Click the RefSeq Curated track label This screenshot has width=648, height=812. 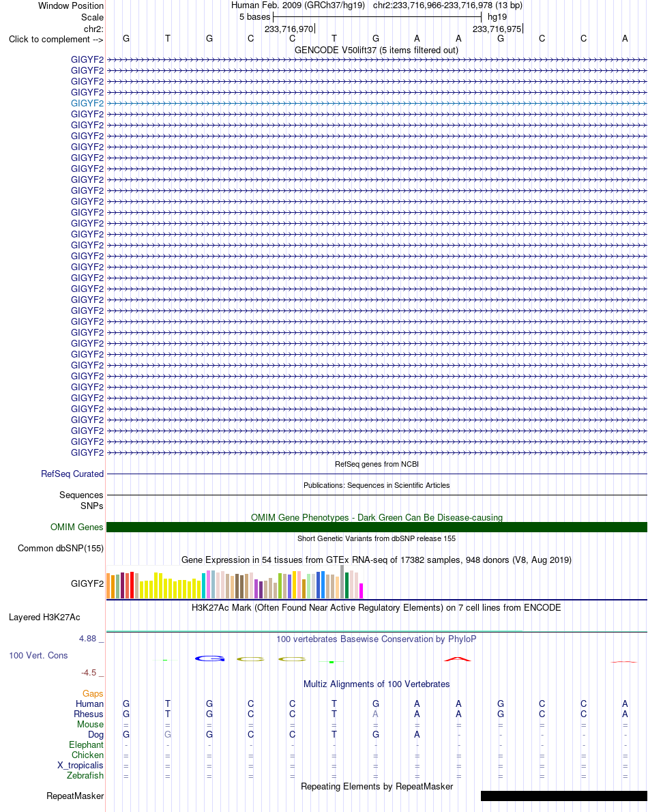(72, 474)
